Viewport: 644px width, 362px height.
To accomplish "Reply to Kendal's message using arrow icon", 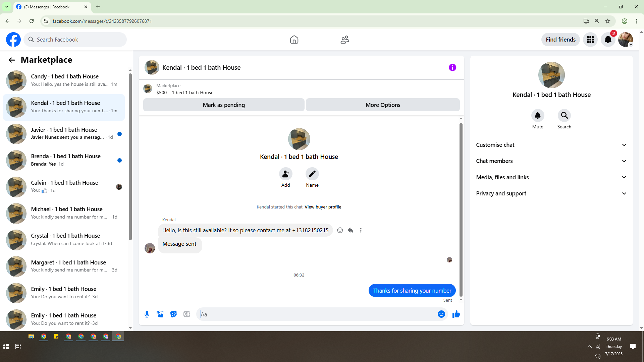I will pos(351,230).
